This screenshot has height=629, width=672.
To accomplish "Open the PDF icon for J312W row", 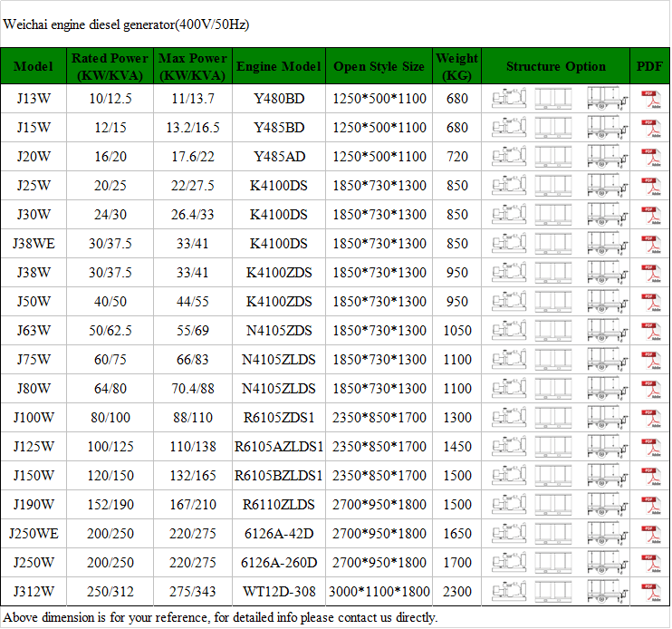I will pos(650,592).
